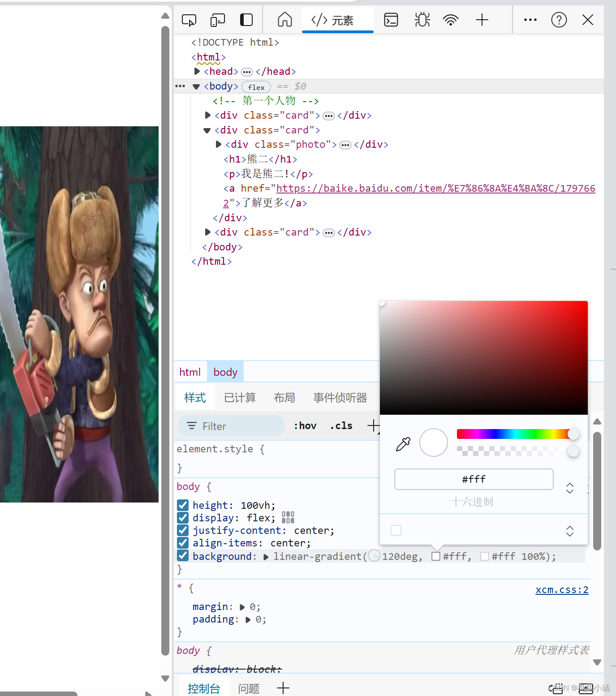Image resolution: width=616 pixels, height=696 pixels.
Task: Show collapsed content of head ellipsis
Action: click(247, 72)
